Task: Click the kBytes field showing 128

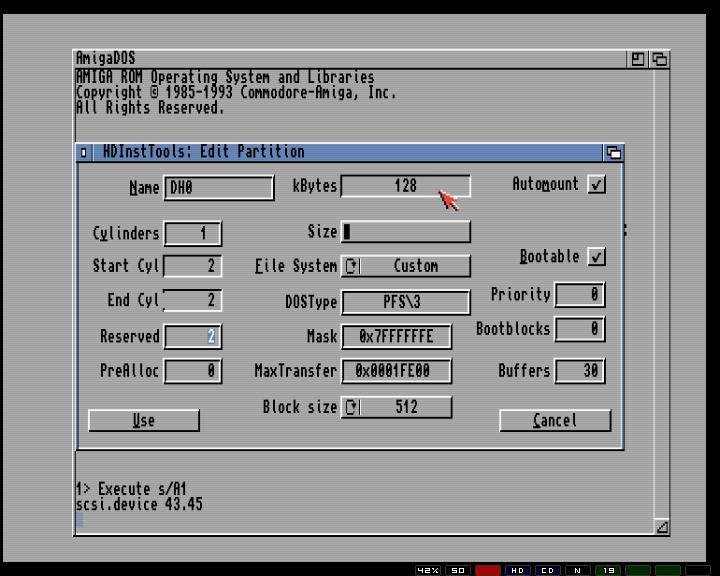Action: pos(406,186)
